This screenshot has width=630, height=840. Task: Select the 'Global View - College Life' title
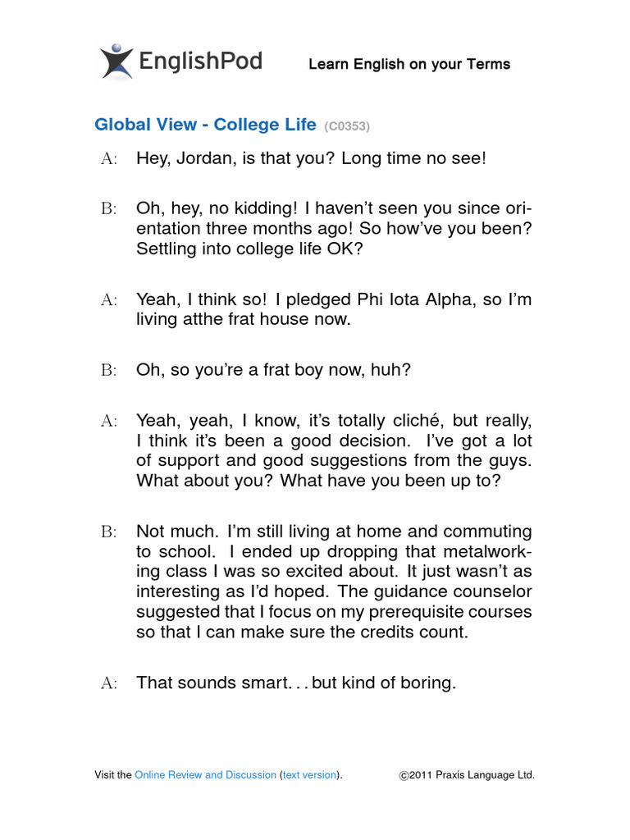(x=205, y=125)
